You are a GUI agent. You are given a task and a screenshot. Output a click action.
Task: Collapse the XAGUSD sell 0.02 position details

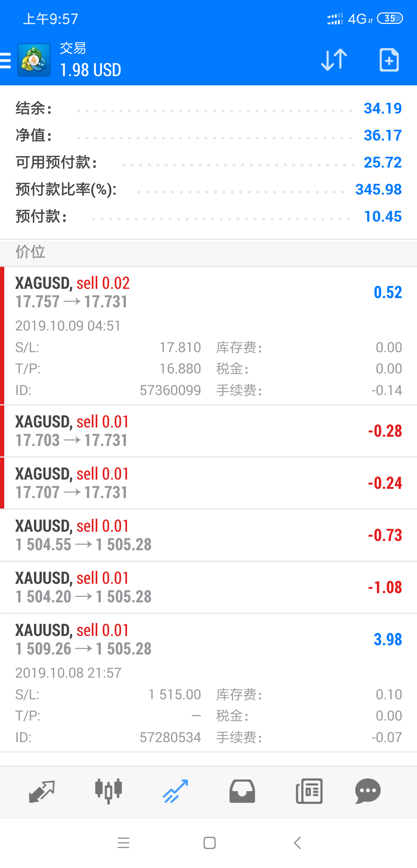point(208,336)
